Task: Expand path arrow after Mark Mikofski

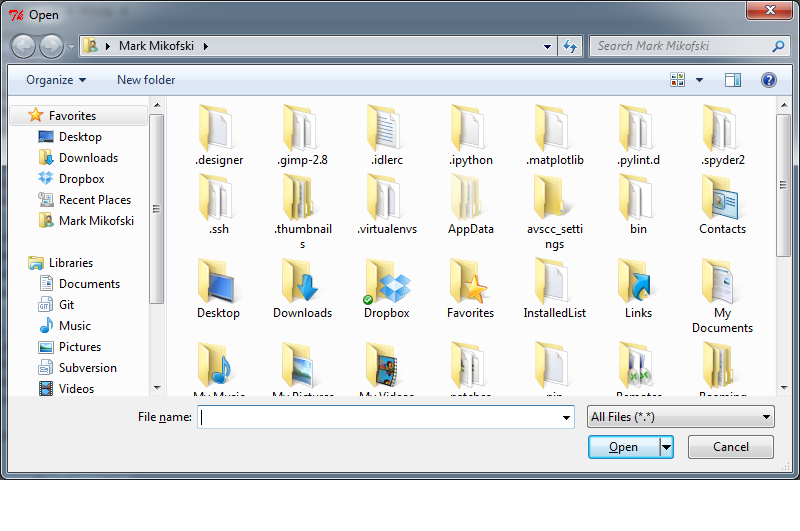Action: coord(206,46)
